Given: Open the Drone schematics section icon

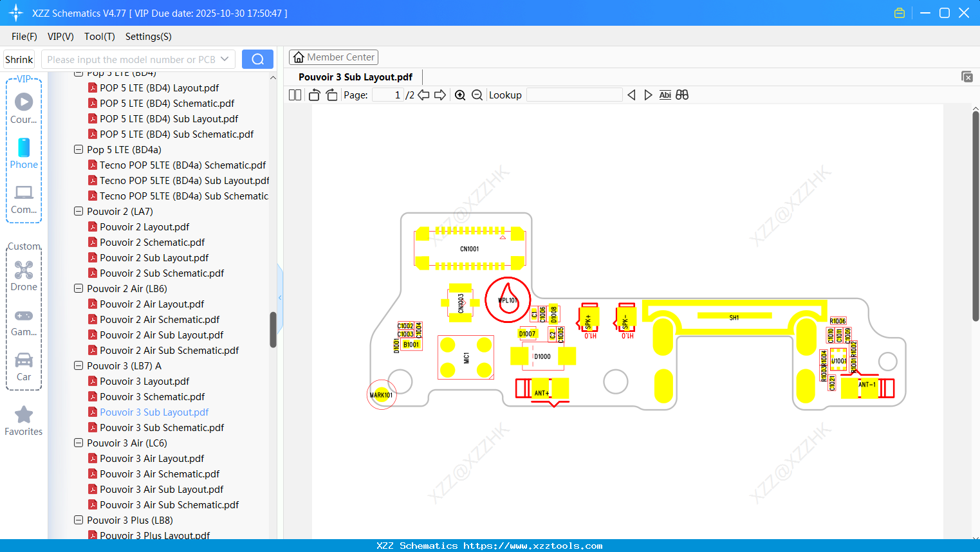Looking at the screenshot, I should click(x=24, y=270).
